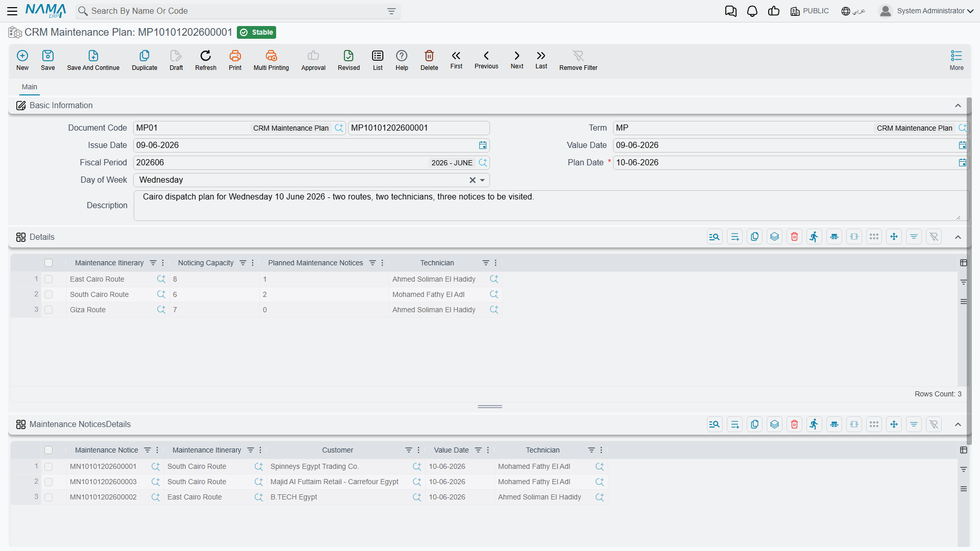
Task: Select all rows in Details grid
Action: [x=48, y=263]
